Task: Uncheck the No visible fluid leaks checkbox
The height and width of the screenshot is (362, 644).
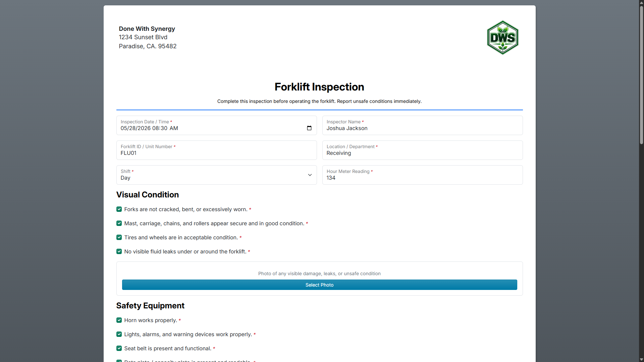Action: pos(119,251)
